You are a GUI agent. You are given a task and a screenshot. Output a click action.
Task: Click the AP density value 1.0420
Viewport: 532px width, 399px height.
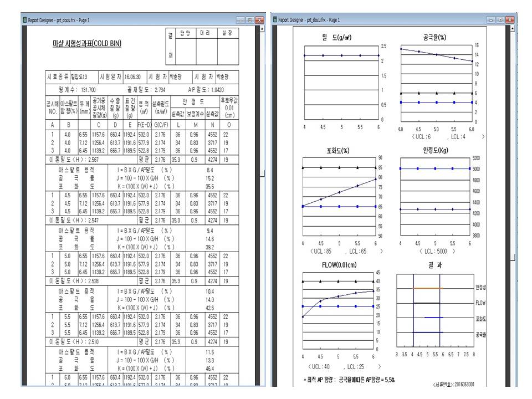click(217, 90)
